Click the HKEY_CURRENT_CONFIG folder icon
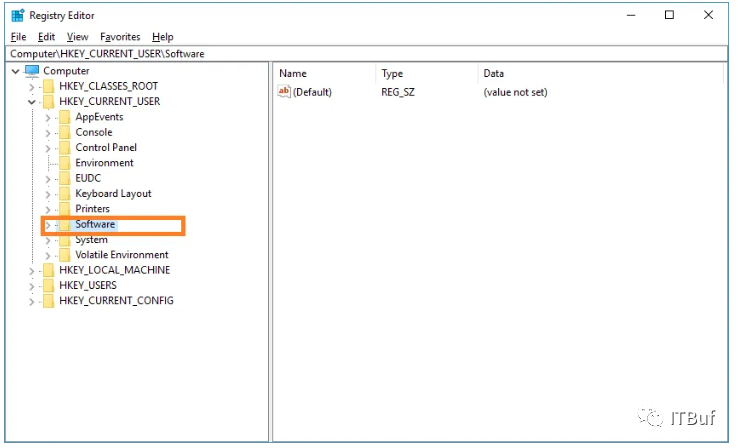This screenshot has width=738, height=448. [48, 301]
